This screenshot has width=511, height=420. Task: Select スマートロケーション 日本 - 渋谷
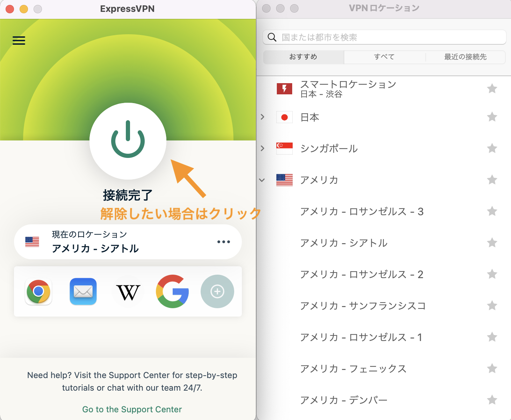tap(384, 89)
